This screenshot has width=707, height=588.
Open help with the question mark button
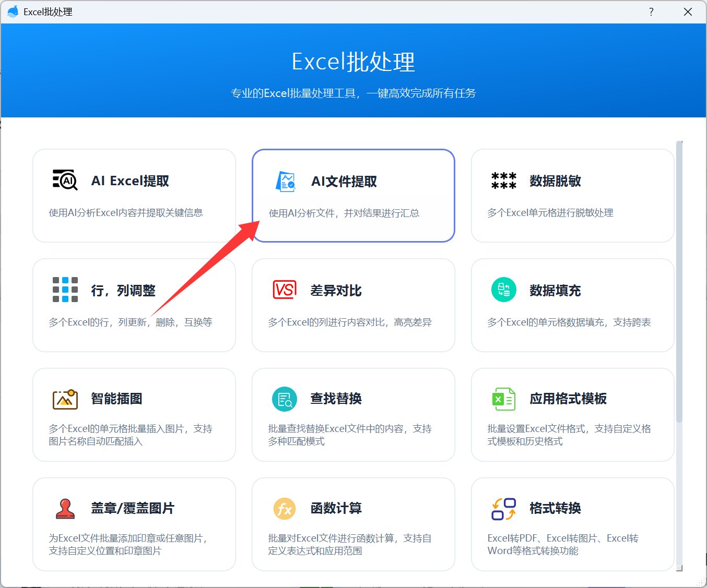pos(651,11)
